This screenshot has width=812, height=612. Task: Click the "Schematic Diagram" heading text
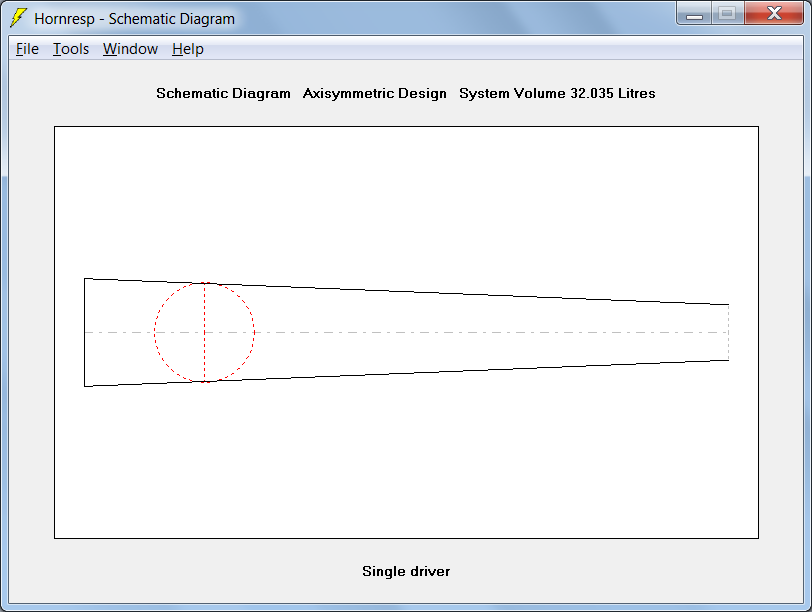[x=223, y=93]
